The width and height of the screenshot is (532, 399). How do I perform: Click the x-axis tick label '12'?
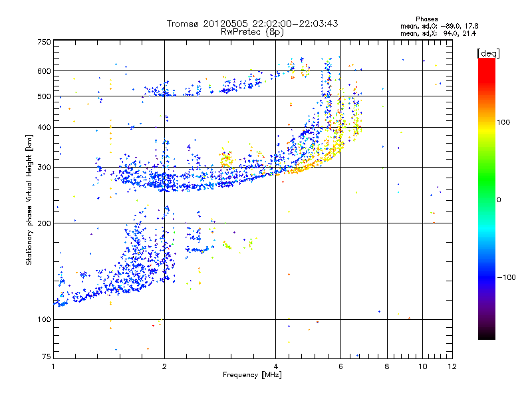[x=452, y=366]
